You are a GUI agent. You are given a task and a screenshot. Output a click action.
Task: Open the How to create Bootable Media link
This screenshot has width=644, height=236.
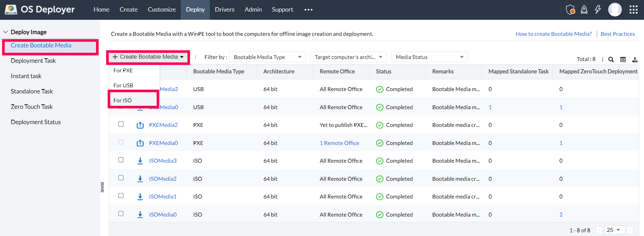(553, 34)
